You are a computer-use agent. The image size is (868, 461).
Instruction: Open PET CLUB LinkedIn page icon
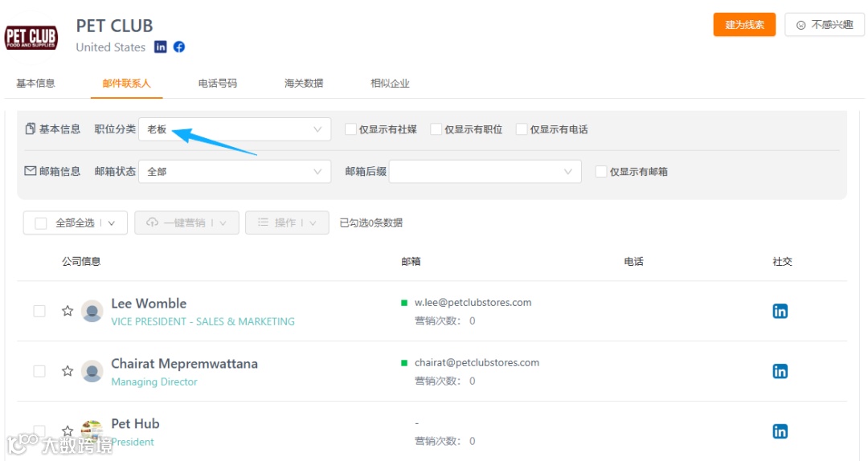coord(160,47)
